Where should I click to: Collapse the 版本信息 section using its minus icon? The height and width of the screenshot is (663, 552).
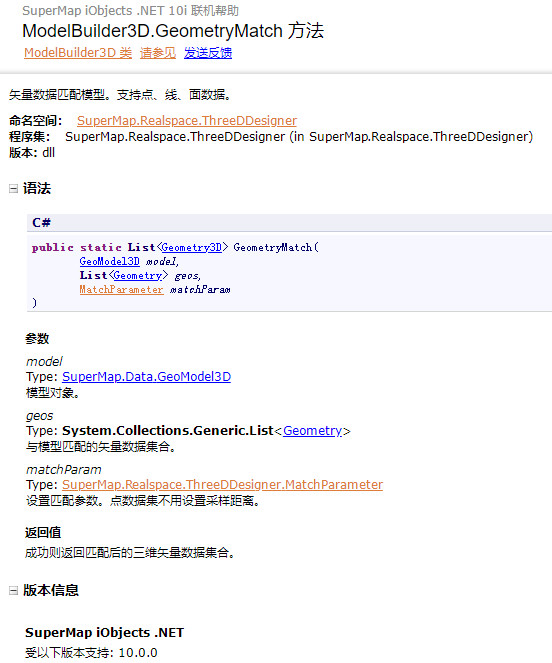click(14, 590)
